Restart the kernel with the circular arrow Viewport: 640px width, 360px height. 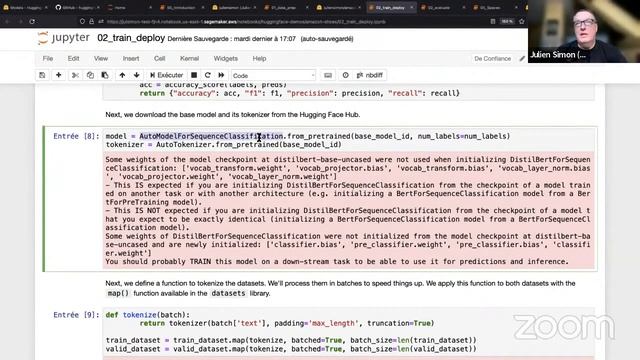[x=208, y=75]
